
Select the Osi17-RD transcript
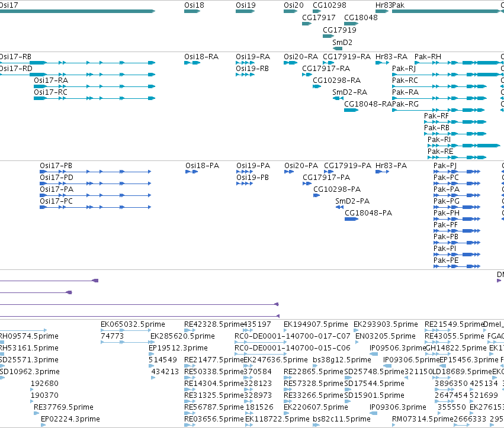pos(78,75)
